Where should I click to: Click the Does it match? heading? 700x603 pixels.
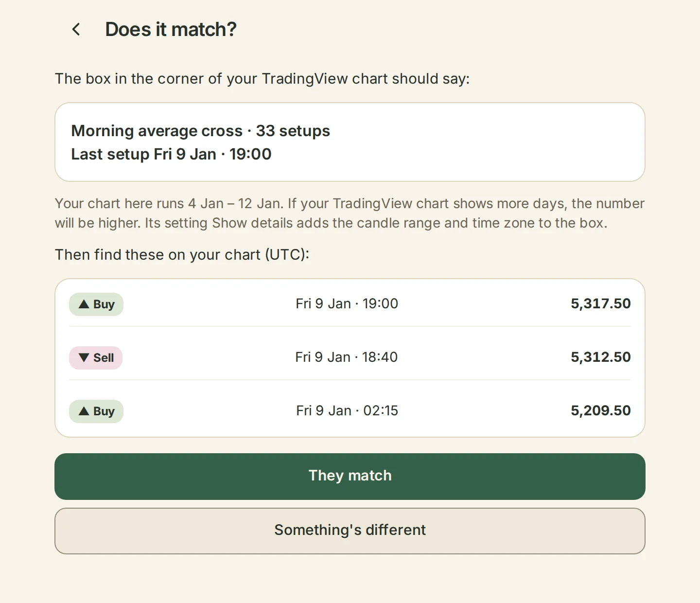tap(171, 30)
